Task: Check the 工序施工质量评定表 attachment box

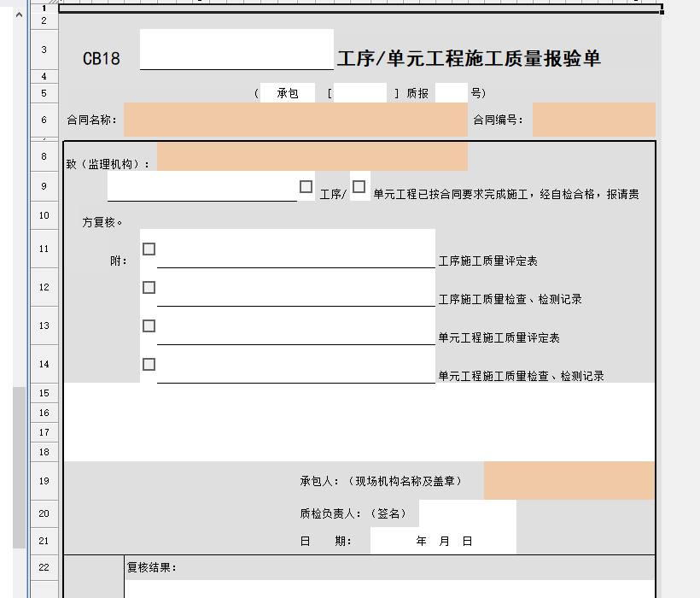Action: pos(149,249)
